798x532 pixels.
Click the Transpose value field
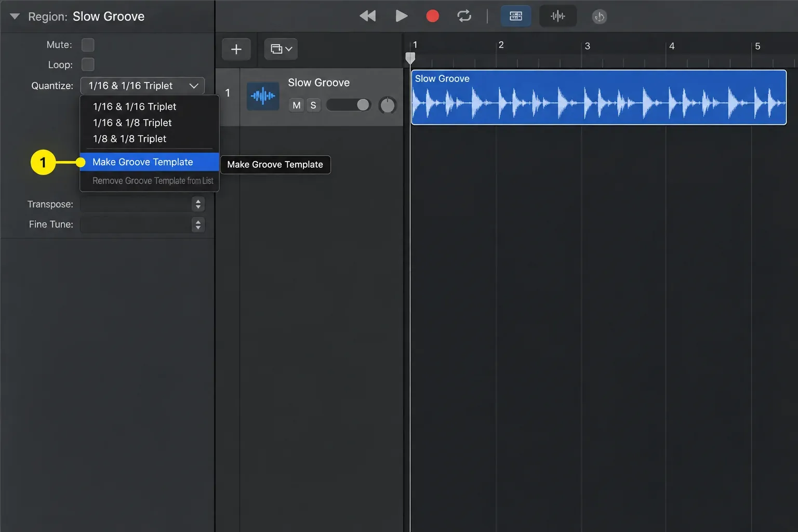click(136, 204)
